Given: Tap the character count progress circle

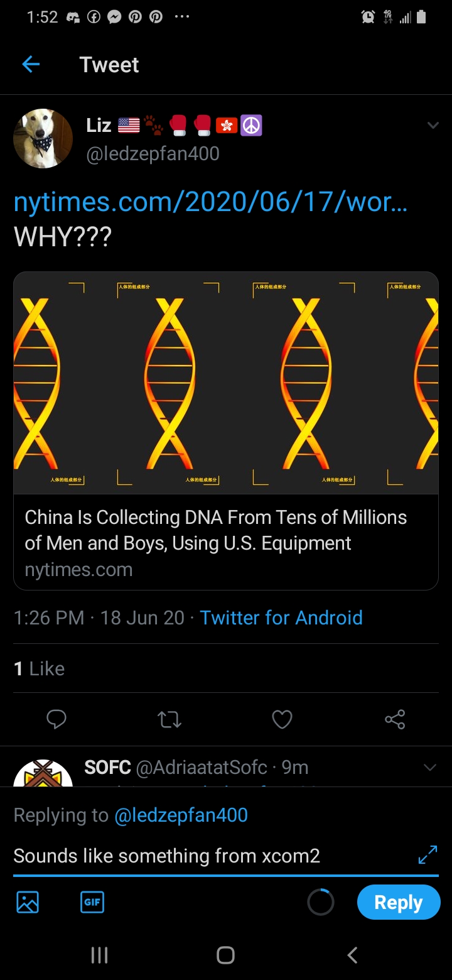Looking at the screenshot, I should coord(320,903).
